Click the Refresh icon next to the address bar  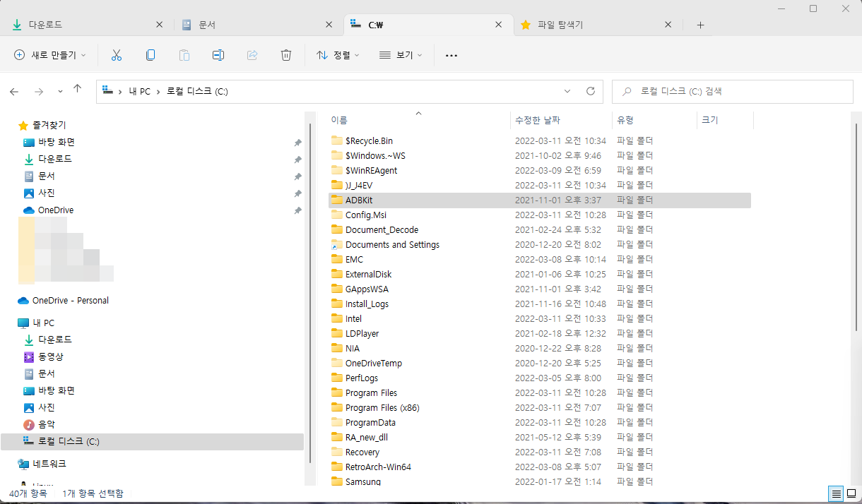591,91
